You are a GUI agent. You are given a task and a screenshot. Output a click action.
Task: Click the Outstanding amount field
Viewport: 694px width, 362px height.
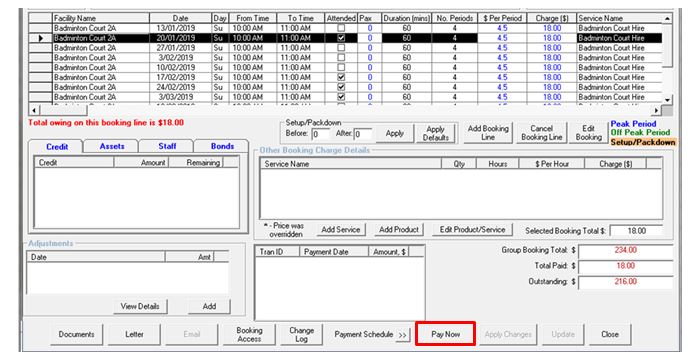625,281
